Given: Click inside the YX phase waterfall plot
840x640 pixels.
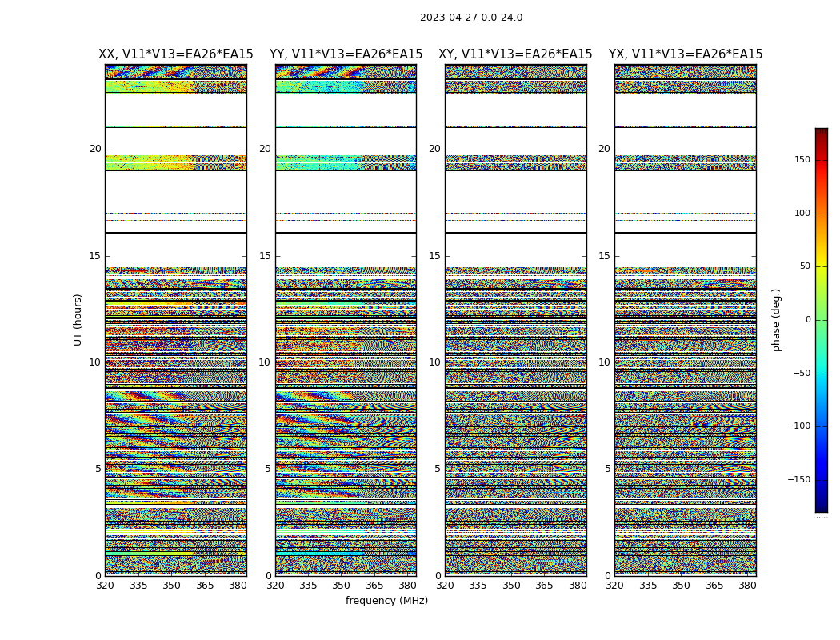Looking at the screenshot, I should [x=686, y=320].
